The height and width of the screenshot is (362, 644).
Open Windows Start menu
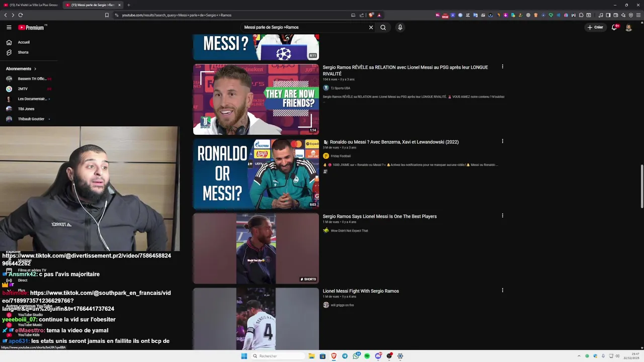click(x=244, y=356)
